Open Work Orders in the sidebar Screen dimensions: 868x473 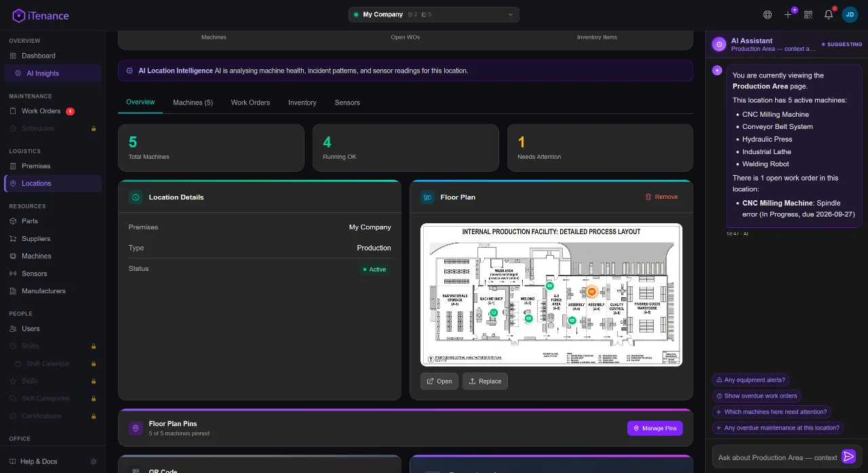(x=52, y=111)
